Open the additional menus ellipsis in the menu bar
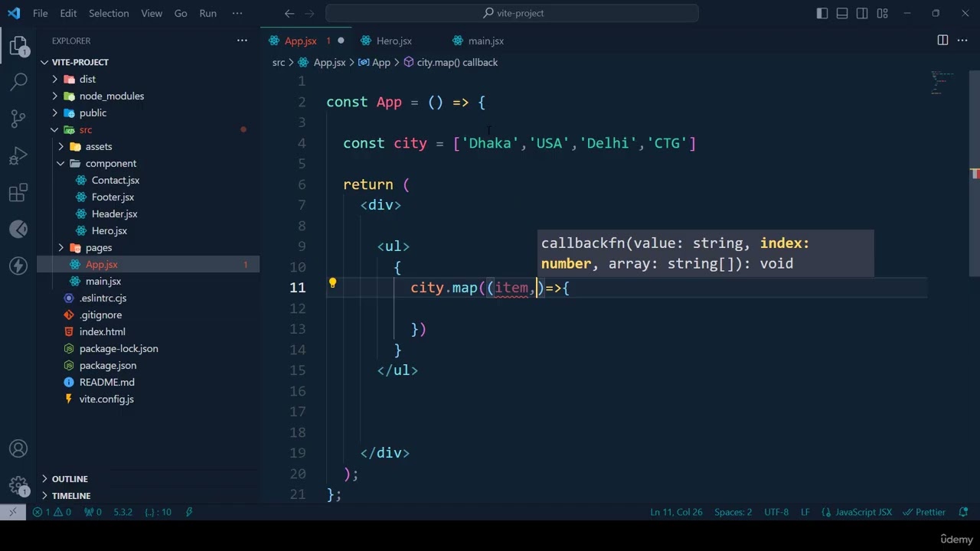This screenshot has width=980, height=551. (237, 13)
